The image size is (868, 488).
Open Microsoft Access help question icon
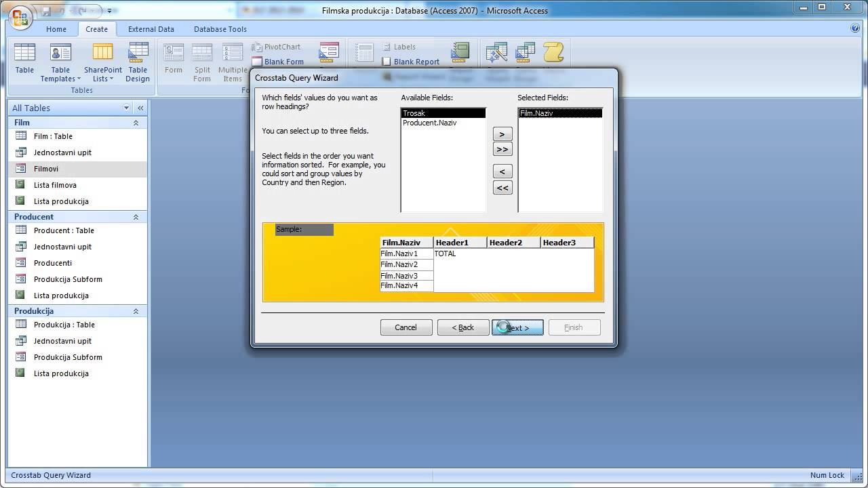tap(855, 28)
